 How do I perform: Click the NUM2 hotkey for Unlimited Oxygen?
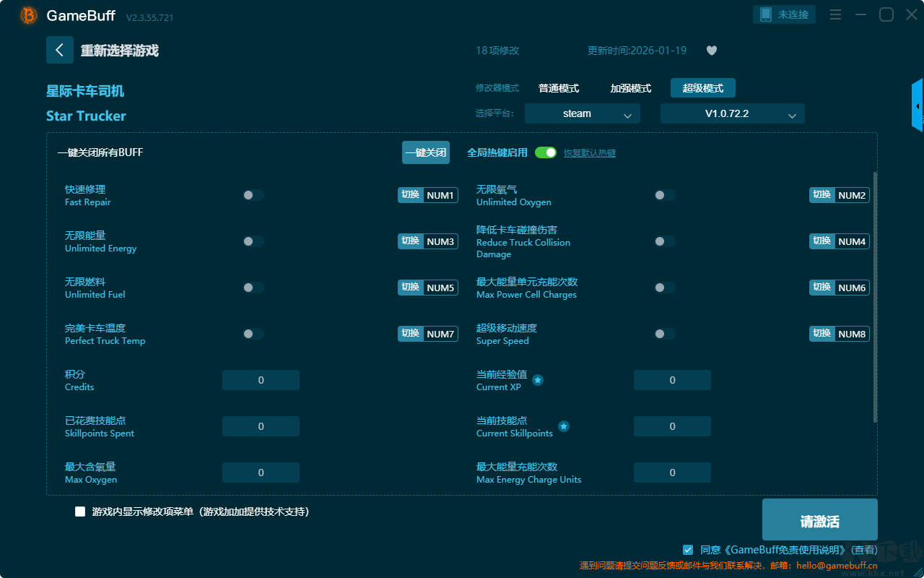[852, 195]
